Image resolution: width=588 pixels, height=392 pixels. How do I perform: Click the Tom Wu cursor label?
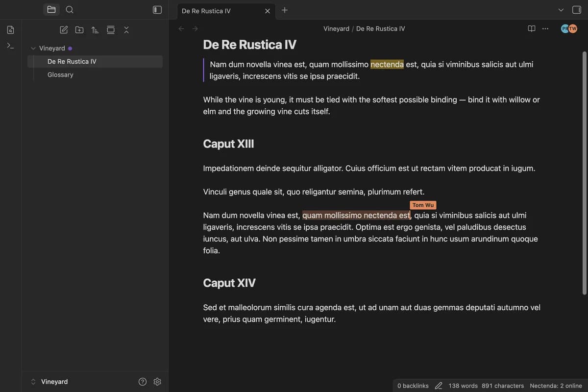point(423,205)
